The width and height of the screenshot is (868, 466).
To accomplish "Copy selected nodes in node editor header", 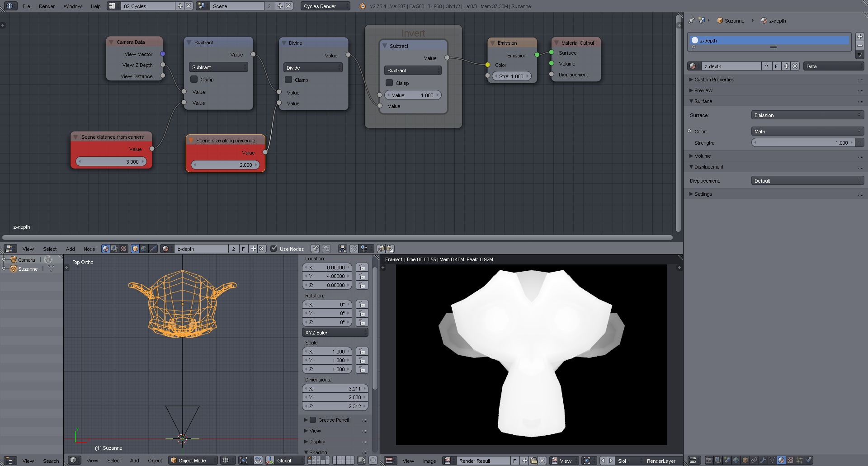I will point(381,249).
